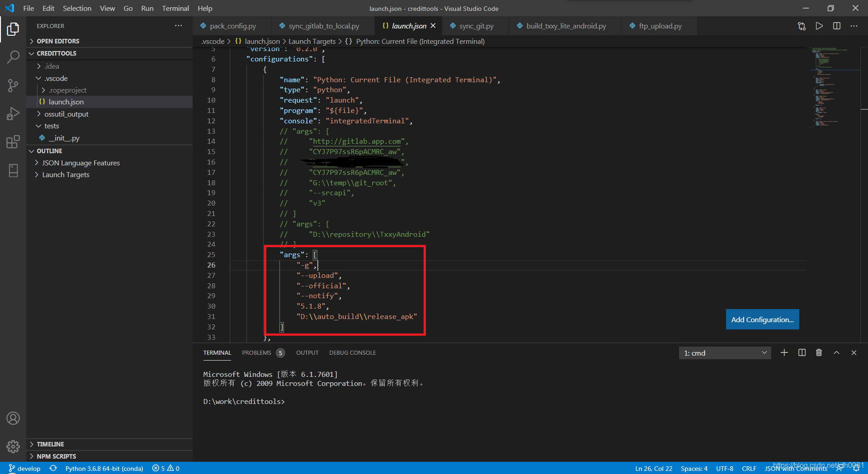Kill terminal with the trash icon
The image size is (868, 474).
(819, 352)
